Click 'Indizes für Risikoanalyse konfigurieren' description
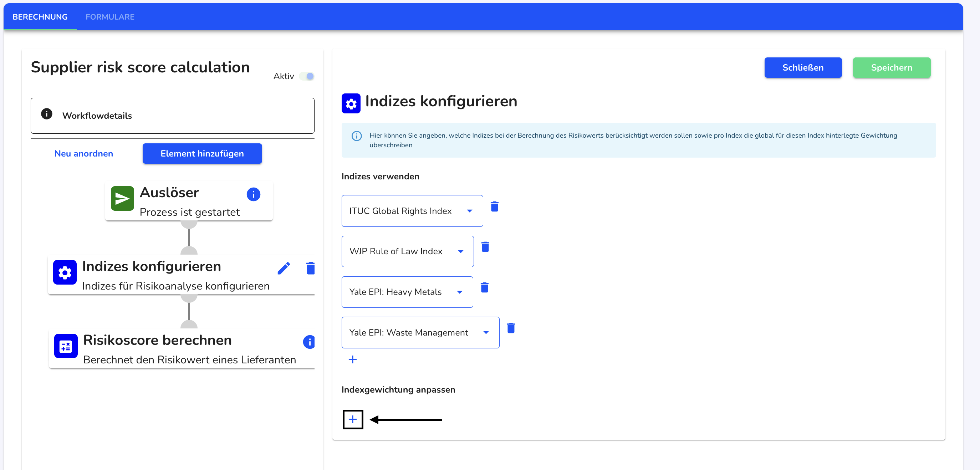Screen dimensions: 980x470 coord(175,286)
